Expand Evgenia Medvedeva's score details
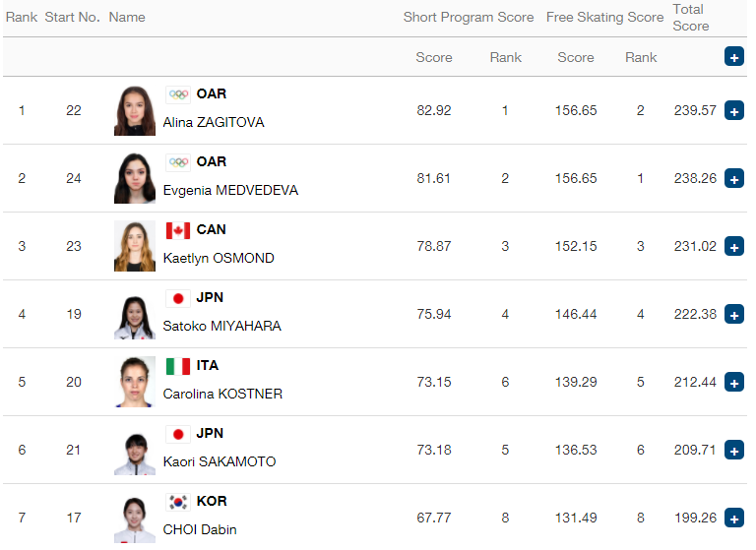Screen dimensions: 756x550 (x=733, y=179)
